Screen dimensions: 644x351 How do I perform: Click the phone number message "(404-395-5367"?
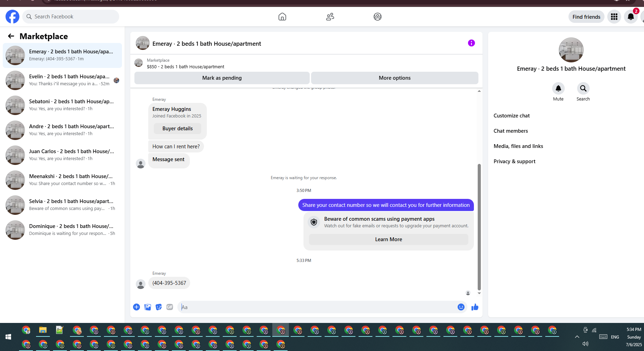(x=169, y=283)
